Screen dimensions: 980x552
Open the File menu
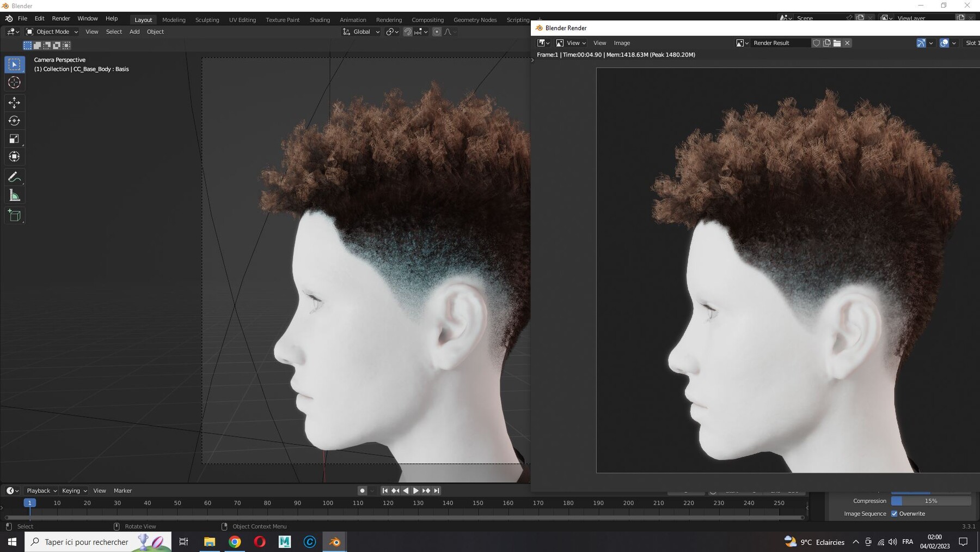(x=22, y=19)
